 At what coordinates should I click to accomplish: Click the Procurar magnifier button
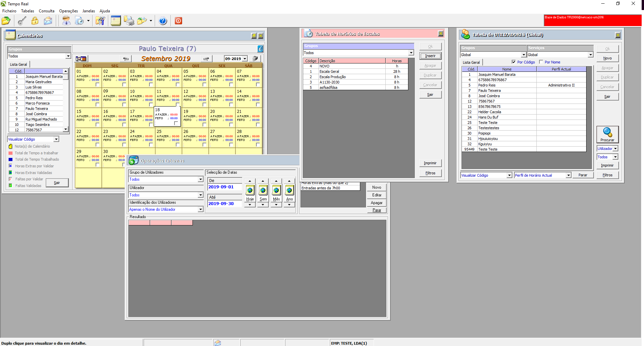[x=607, y=134]
